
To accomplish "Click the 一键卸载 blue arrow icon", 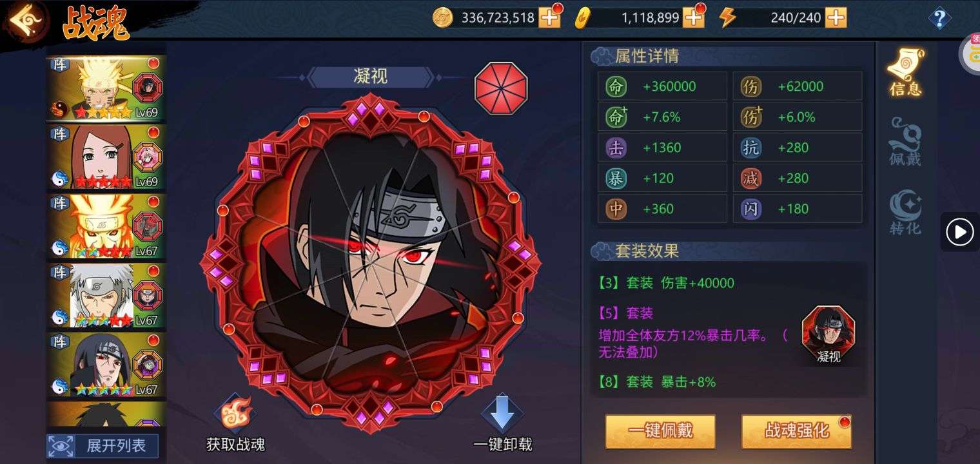I will click(x=502, y=413).
